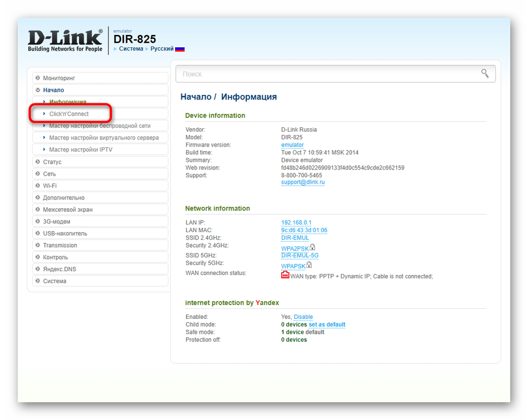
Task: Expand 3G-модем section arrow icon
Action: [38, 222]
